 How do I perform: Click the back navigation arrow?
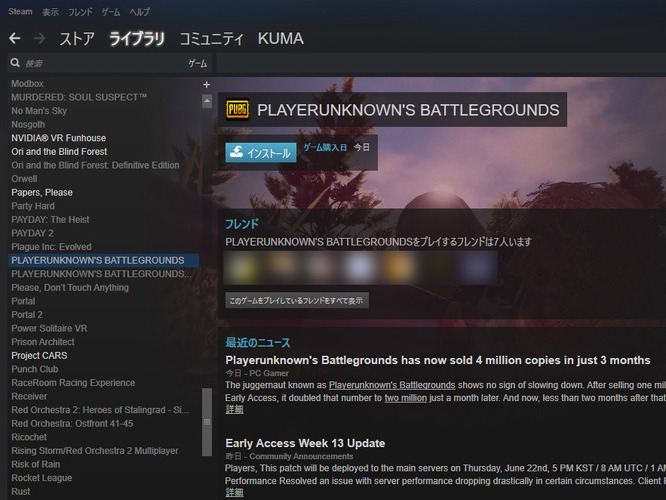(x=15, y=39)
